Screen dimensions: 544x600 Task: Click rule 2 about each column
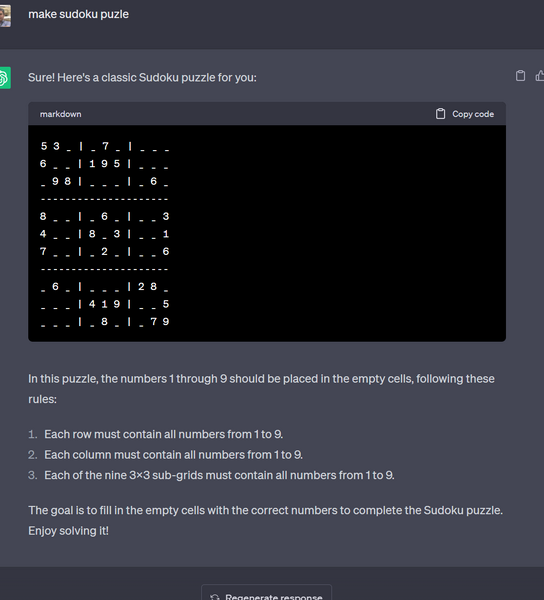point(173,455)
